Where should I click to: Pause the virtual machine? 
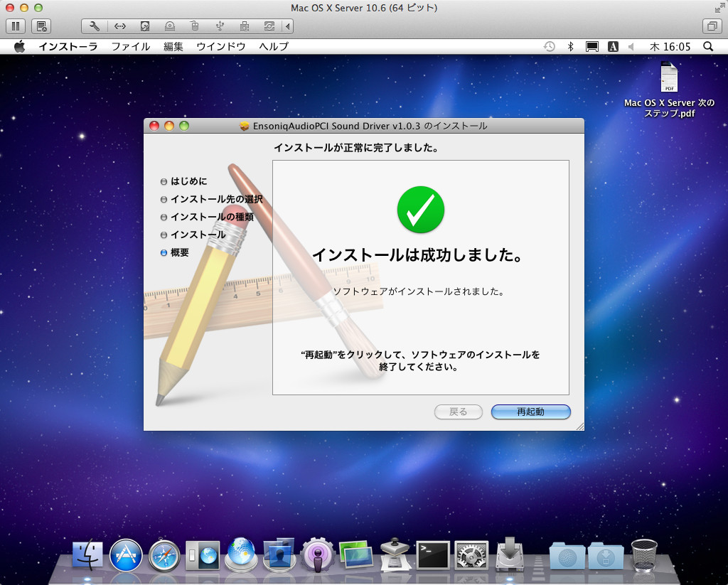[16, 26]
